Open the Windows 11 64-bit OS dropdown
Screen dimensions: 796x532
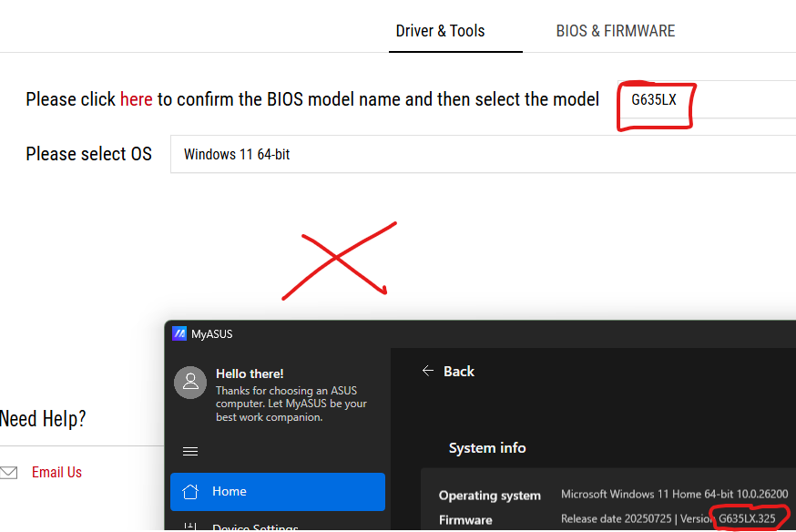pos(483,154)
